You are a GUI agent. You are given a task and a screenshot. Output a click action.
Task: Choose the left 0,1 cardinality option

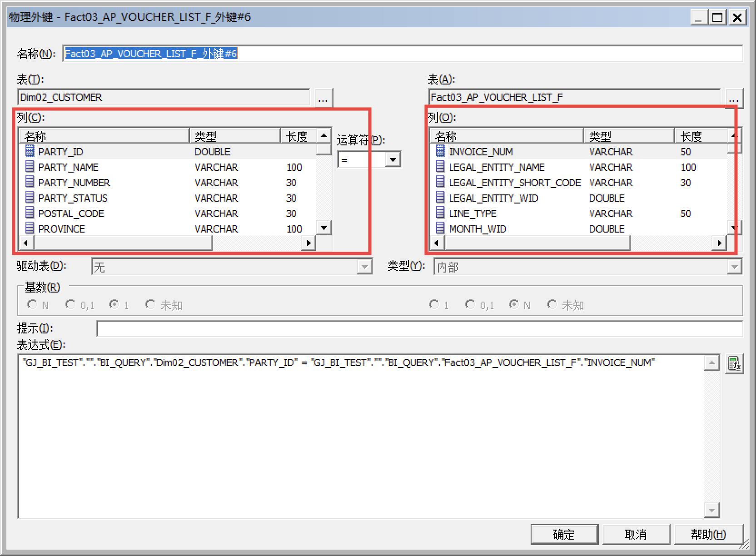coord(70,304)
